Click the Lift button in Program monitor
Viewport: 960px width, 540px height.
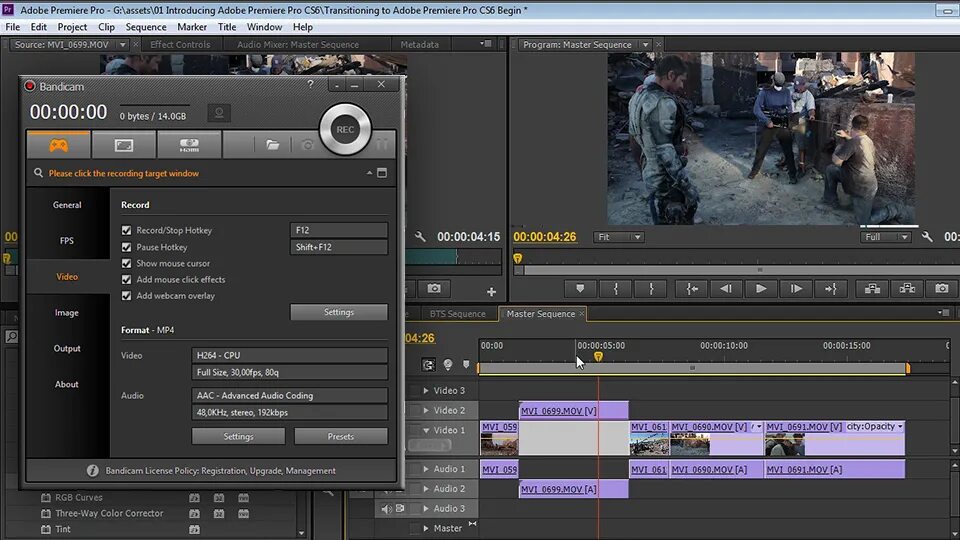872,288
